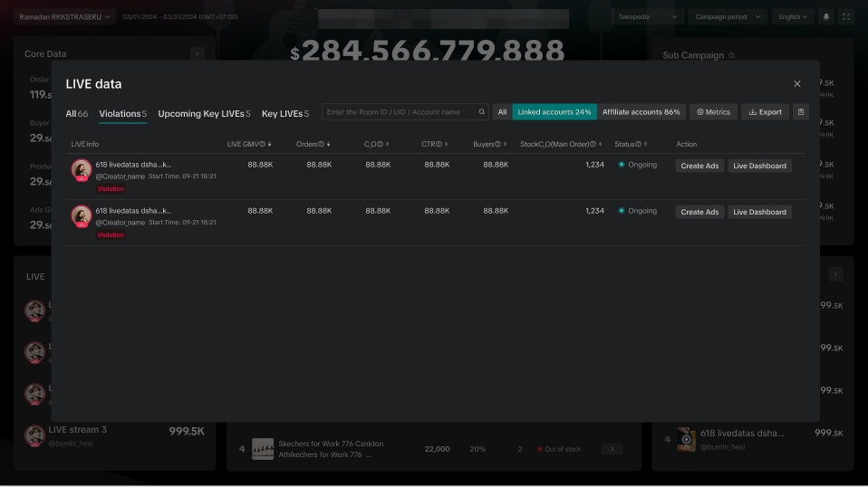Open the Metrics settings
The height and width of the screenshot is (487, 868).
click(713, 112)
